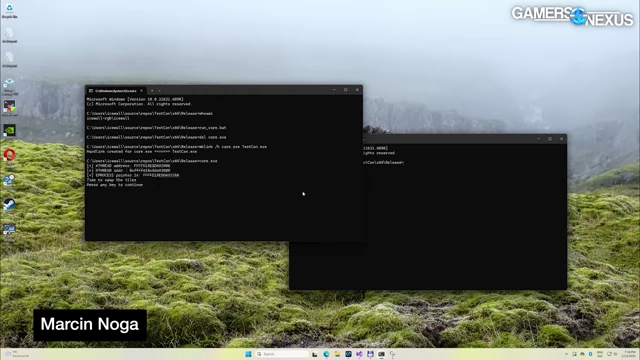
Task: Open Visual Studio from the taskbar
Action: 359,354
